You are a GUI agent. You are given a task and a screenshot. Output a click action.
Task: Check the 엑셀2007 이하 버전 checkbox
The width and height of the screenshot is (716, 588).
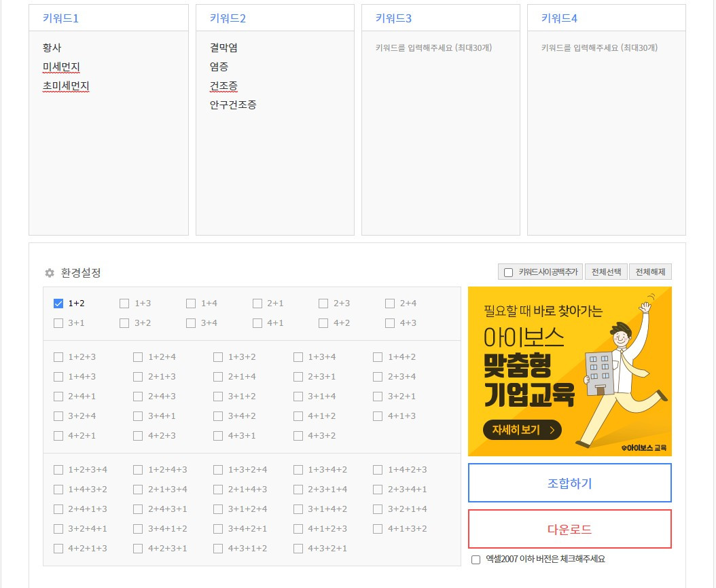tap(476, 559)
